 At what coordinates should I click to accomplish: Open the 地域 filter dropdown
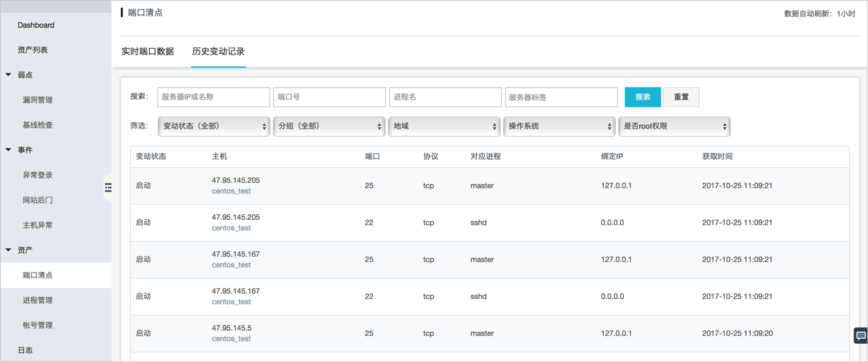click(x=444, y=126)
